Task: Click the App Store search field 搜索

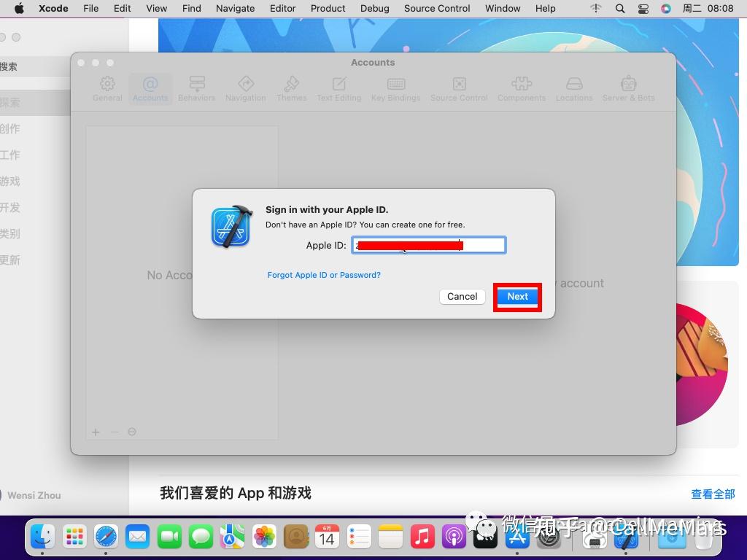Action: pos(35,66)
